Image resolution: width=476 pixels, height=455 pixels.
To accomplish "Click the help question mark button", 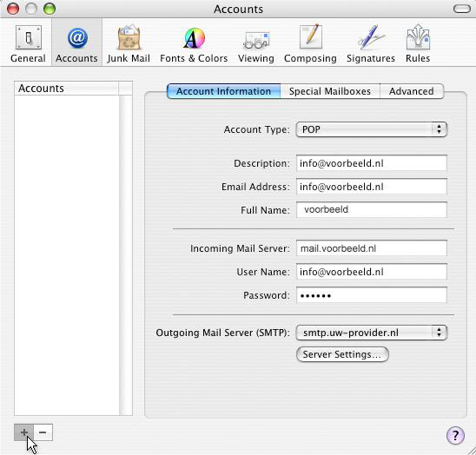I will pos(455,435).
